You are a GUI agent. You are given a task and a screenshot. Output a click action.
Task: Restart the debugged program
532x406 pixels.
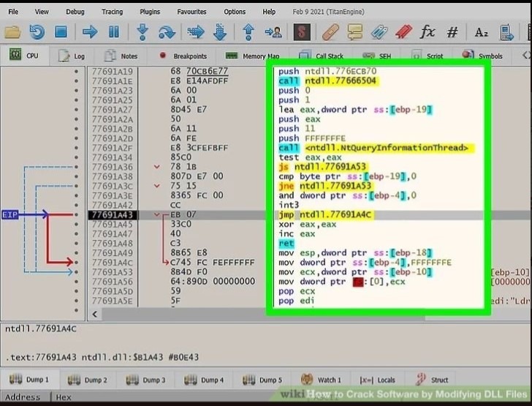[37, 32]
